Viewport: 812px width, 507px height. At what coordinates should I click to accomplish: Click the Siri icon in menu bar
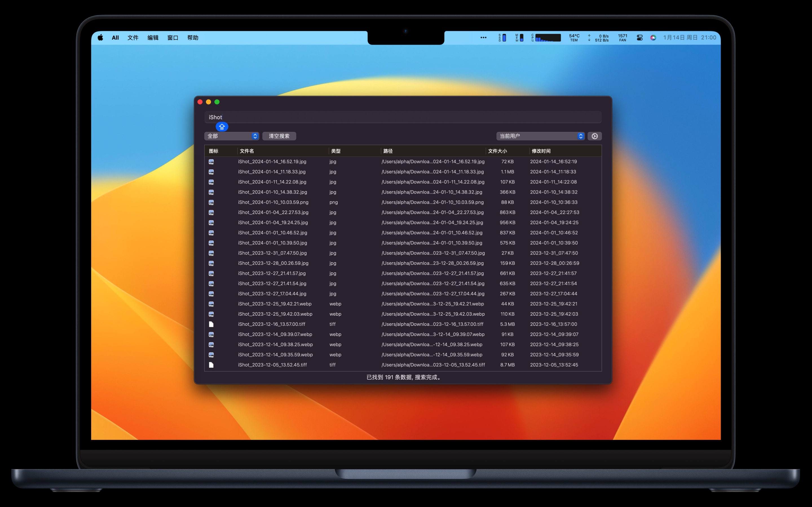coord(653,37)
